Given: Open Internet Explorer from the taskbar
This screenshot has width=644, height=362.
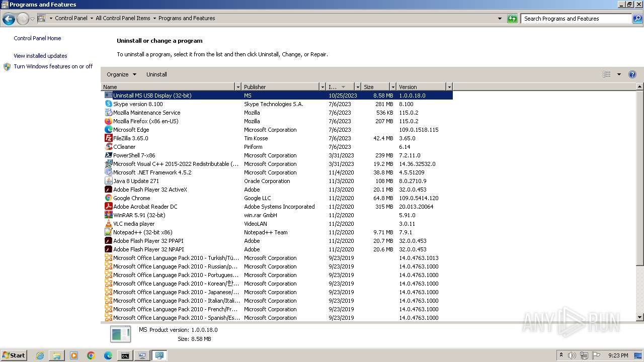Looking at the screenshot, I should tap(40, 355).
